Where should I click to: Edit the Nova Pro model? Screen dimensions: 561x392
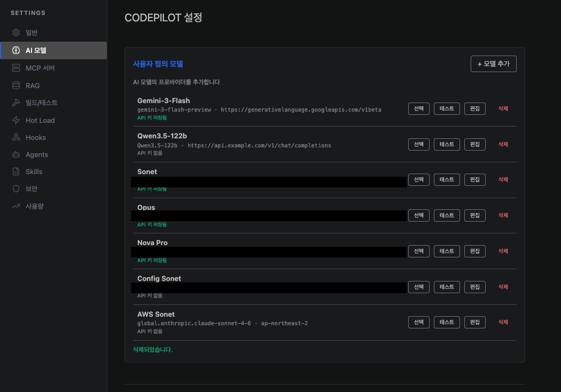pyautogui.click(x=475, y=251)
